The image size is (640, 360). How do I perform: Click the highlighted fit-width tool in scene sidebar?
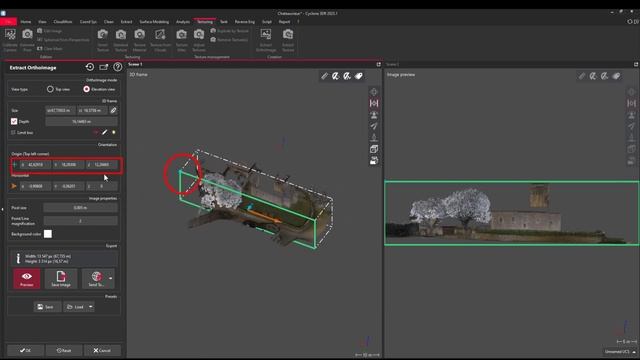tap(373, 103)
